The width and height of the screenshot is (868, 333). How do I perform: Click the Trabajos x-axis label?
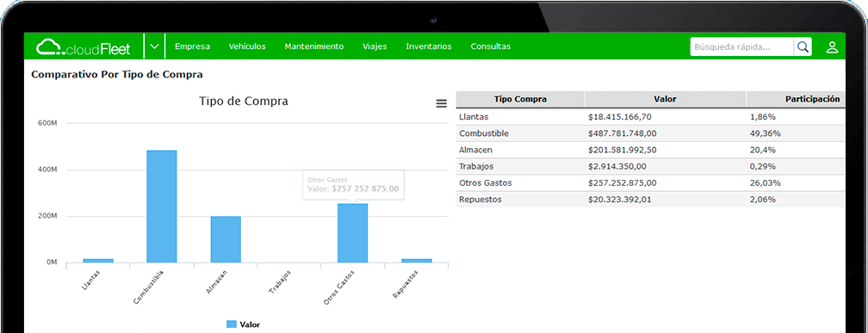280,281
